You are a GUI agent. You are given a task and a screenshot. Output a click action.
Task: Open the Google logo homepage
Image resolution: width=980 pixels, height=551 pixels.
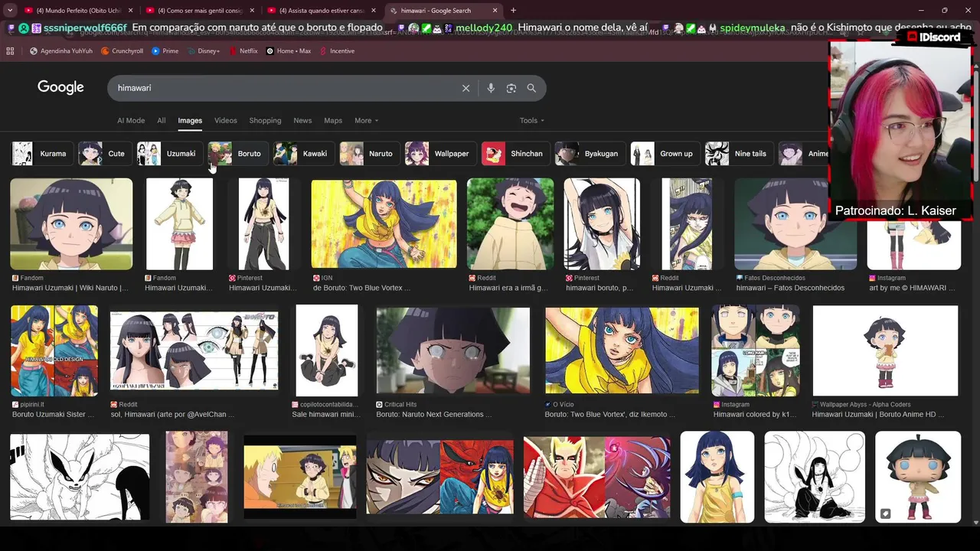click(60, 87)
